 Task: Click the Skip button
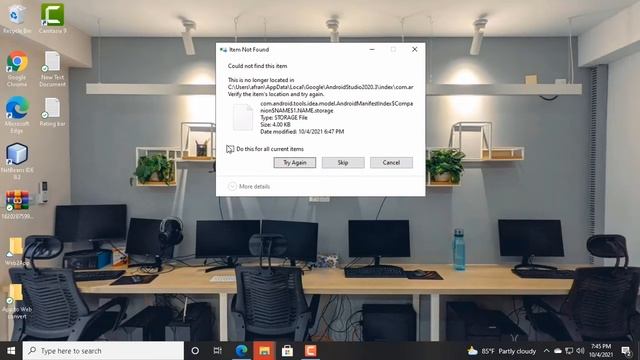(343, 162)
